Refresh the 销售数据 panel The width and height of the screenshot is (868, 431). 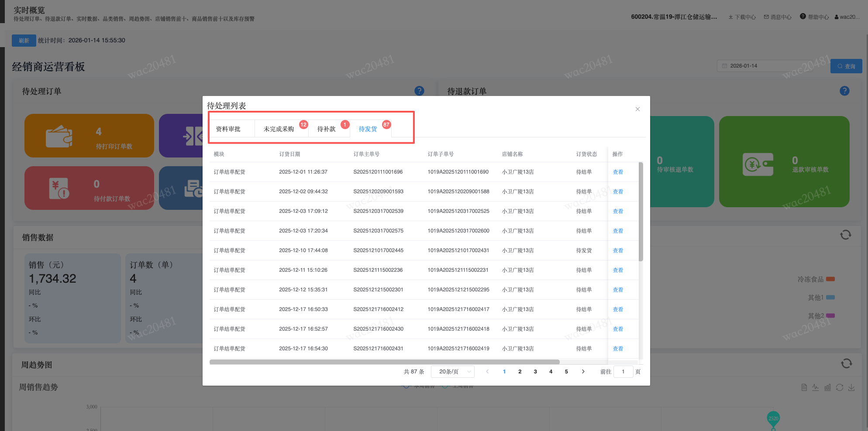[x=846, y=235]
